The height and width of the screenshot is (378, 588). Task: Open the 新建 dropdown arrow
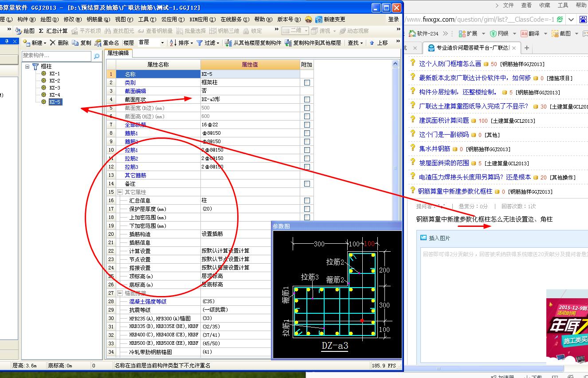45,43
